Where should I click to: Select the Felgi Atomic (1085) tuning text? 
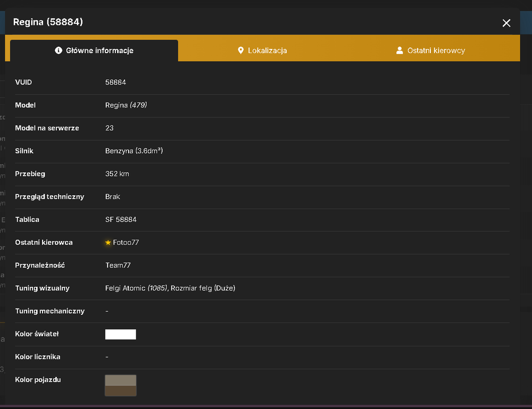[x=136, y=288]
